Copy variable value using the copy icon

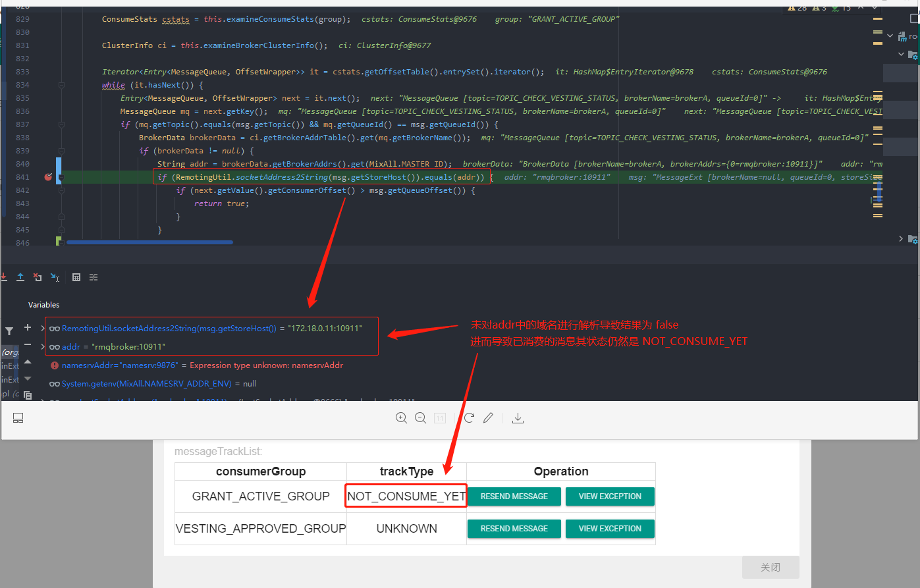(27, 395)
